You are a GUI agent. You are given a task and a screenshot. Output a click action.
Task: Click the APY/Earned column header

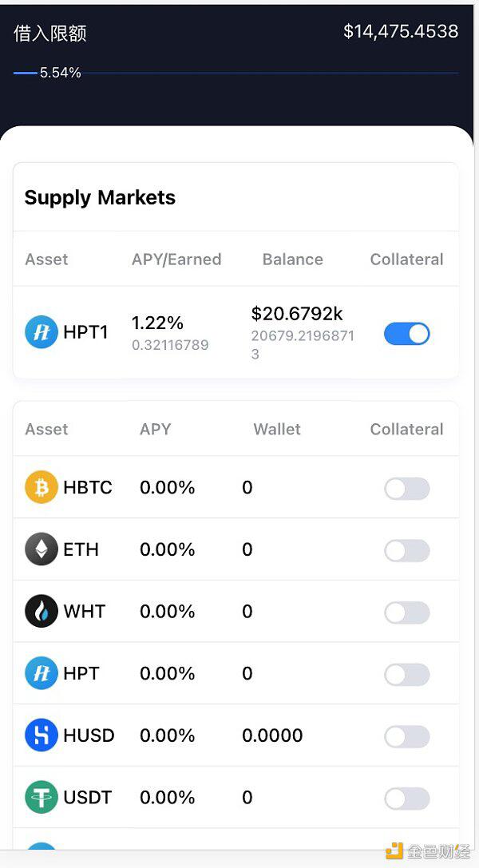pos(176,260)
